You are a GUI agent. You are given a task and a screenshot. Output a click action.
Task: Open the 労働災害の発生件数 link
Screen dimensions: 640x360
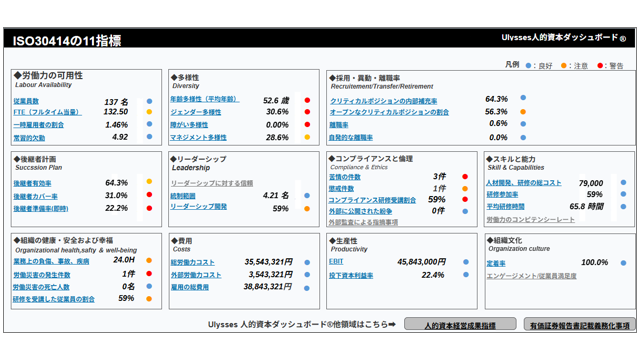[42, 275]
